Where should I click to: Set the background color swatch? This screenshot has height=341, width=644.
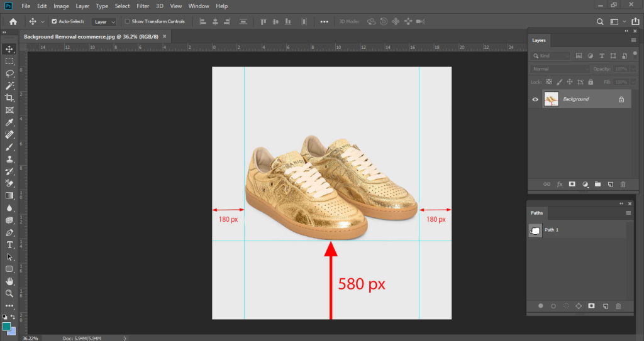coord(13,331)
